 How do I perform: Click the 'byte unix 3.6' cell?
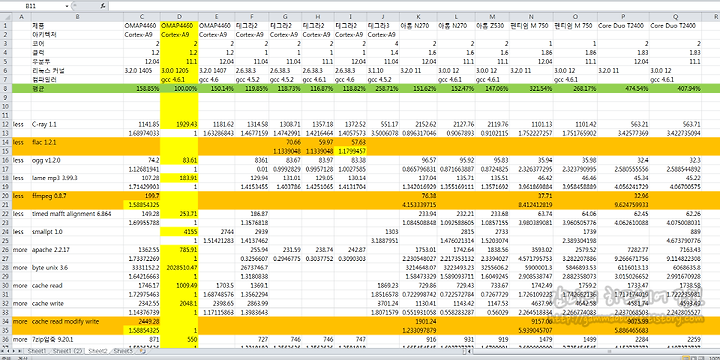point(77,268)
